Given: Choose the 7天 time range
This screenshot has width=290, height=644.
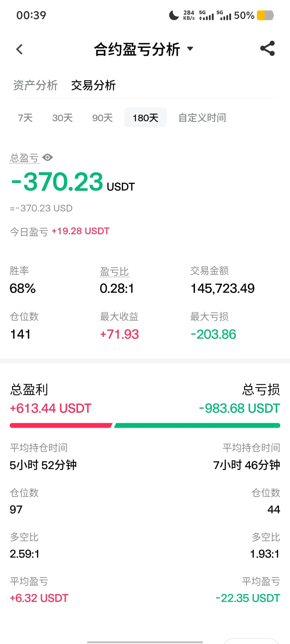Looking at the screenshot, I should 25,118.
